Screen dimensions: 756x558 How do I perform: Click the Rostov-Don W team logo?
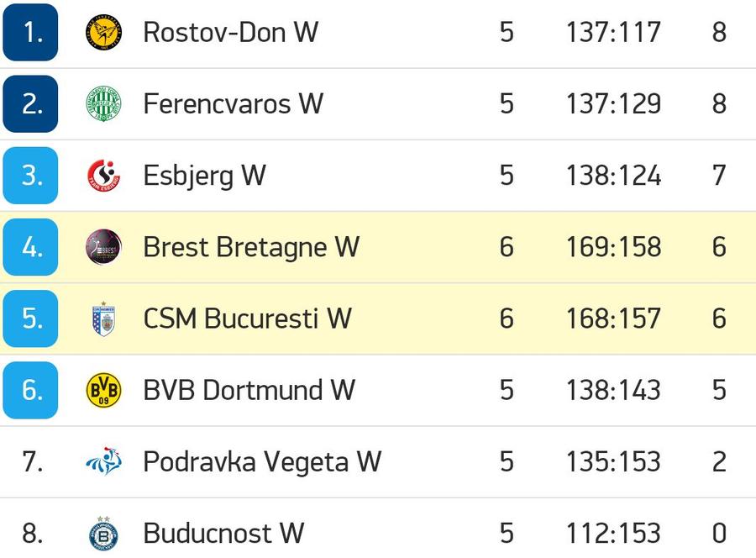103,32
